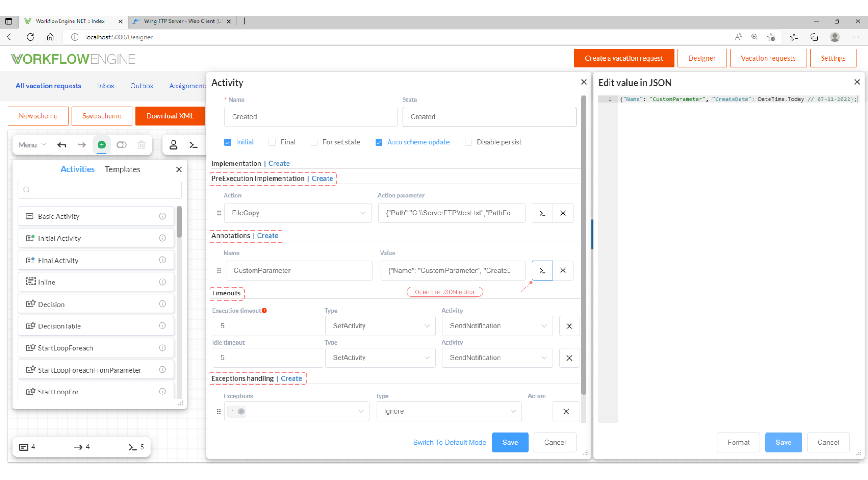
Task: Open Idle timeout Activity SendNotification dropdown
Action: (x=497, y=358)
